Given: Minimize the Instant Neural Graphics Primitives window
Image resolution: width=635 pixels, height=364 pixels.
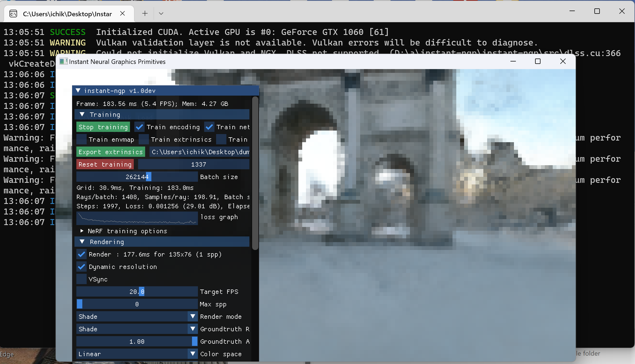Looking at the screenshot, I should point(513,61).
